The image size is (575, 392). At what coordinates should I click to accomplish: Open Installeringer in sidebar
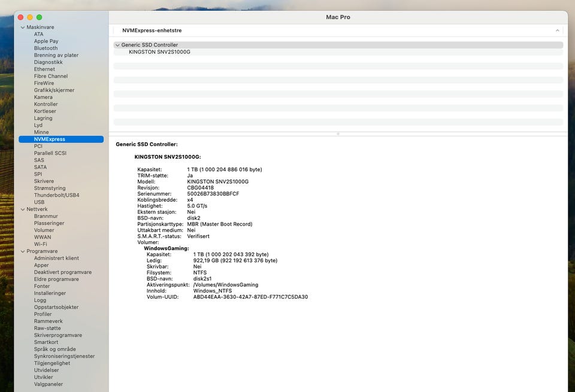50,293
